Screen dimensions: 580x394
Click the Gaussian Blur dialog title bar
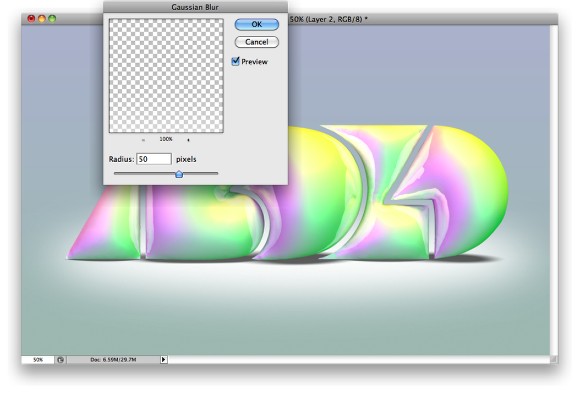point(195,7)
